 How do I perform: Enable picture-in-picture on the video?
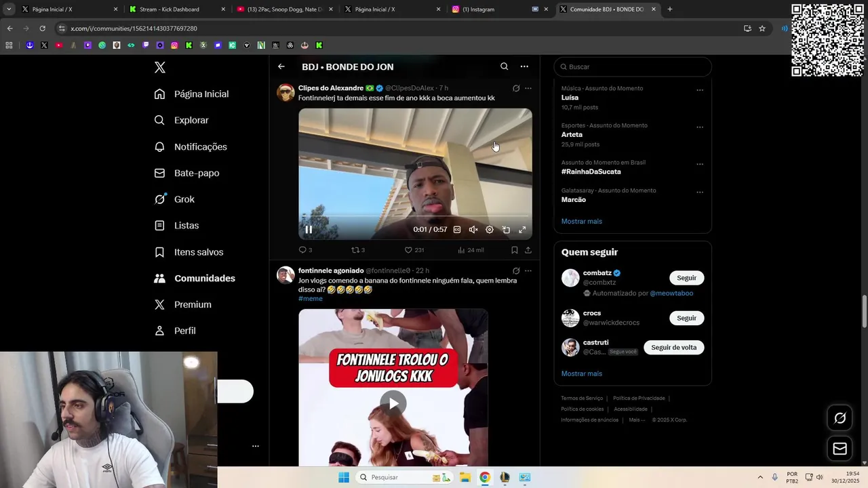click(x=506, y=230)
